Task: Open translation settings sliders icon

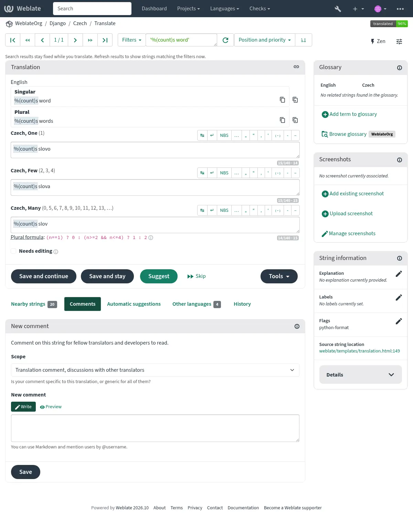Action: pyautogui.click(x=399, y=42)
